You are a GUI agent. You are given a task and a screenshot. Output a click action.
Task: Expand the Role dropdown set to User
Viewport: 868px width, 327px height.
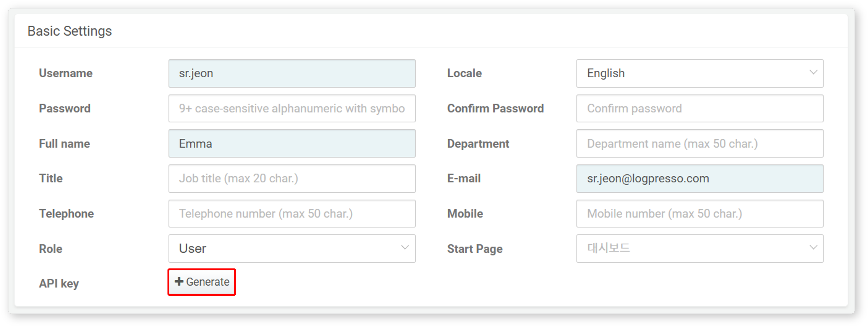292,249
